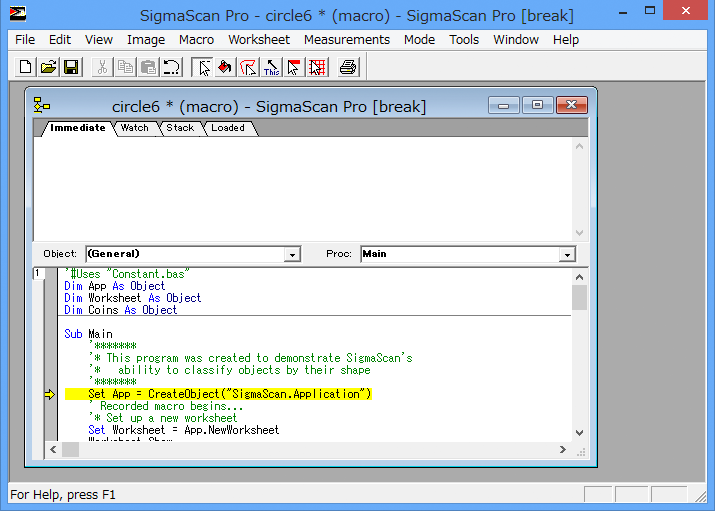Switch to the Watch tab
Viewport: 715px width, 511px height.
tap(135, 128)
